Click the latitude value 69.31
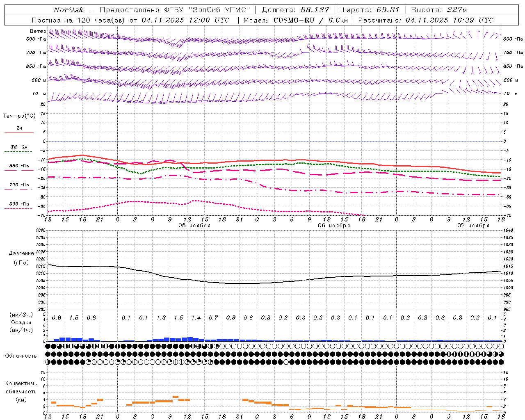525x420 pixels. [388, 10]
